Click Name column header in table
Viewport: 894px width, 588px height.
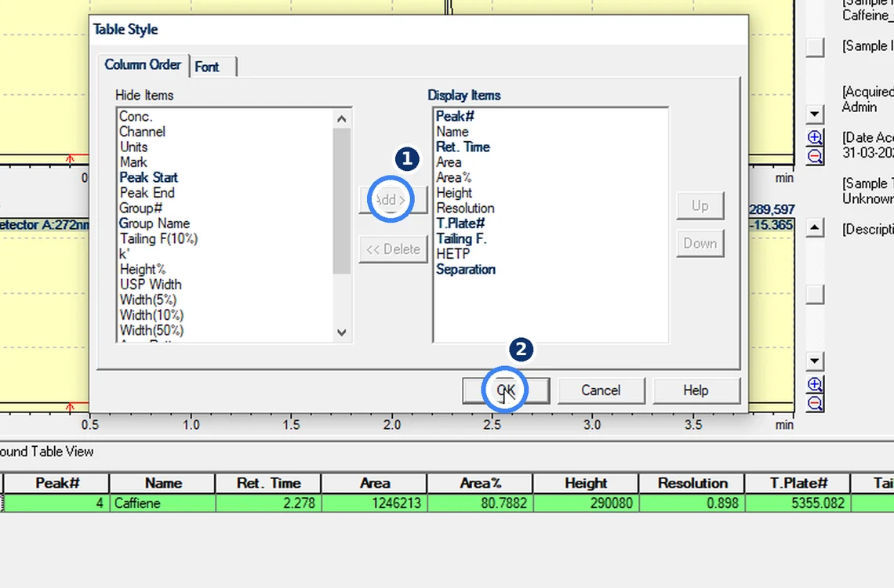[162, 483]
